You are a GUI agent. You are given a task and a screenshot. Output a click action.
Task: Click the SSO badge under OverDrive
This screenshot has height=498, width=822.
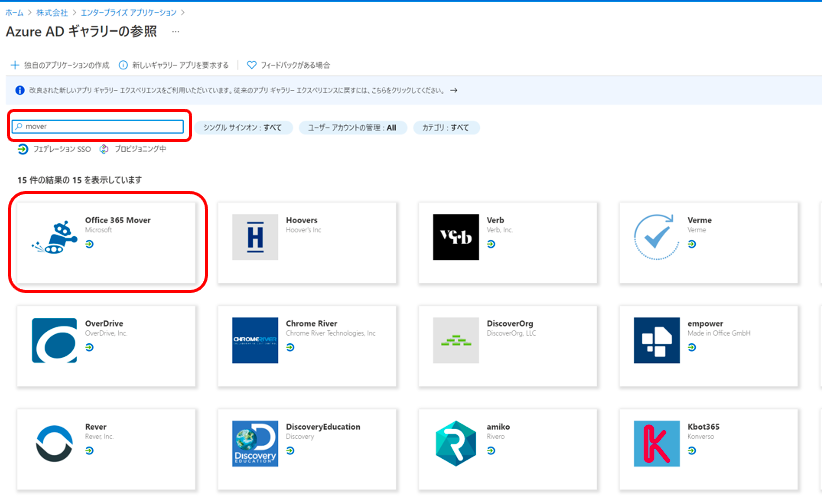(x=90, y=348)
